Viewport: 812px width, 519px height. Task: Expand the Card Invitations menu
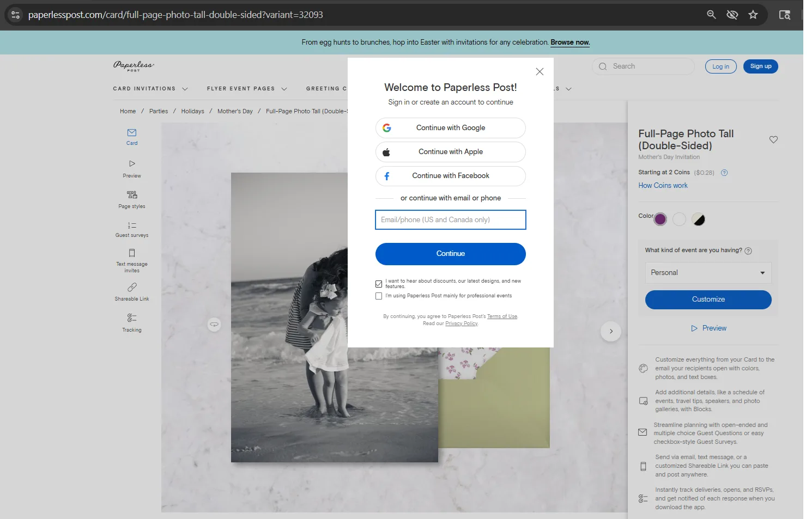point(150,89)
